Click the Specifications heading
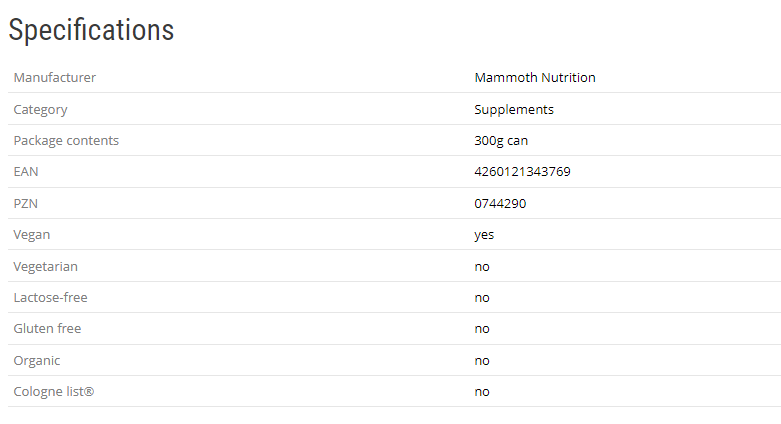This screenshot has width=781, height=424. [91, 30]
